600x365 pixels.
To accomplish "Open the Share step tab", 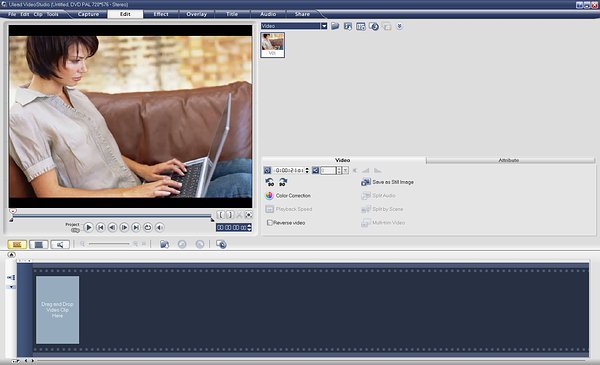I will [302, 14].
